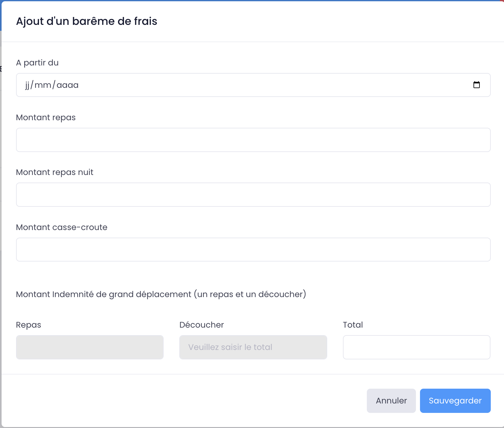Click the 'Découcher' label

click(201, 325)
